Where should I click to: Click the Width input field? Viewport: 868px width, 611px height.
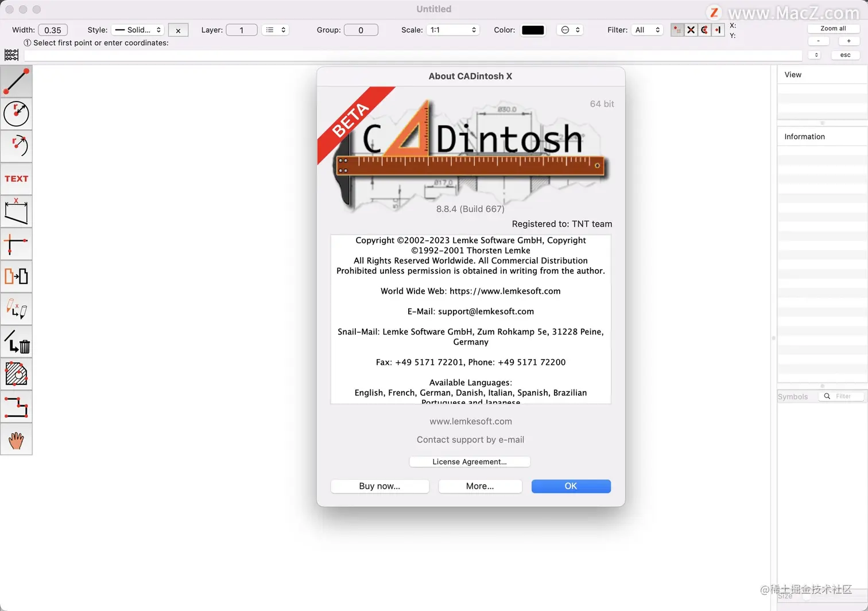tap(53, 30)
